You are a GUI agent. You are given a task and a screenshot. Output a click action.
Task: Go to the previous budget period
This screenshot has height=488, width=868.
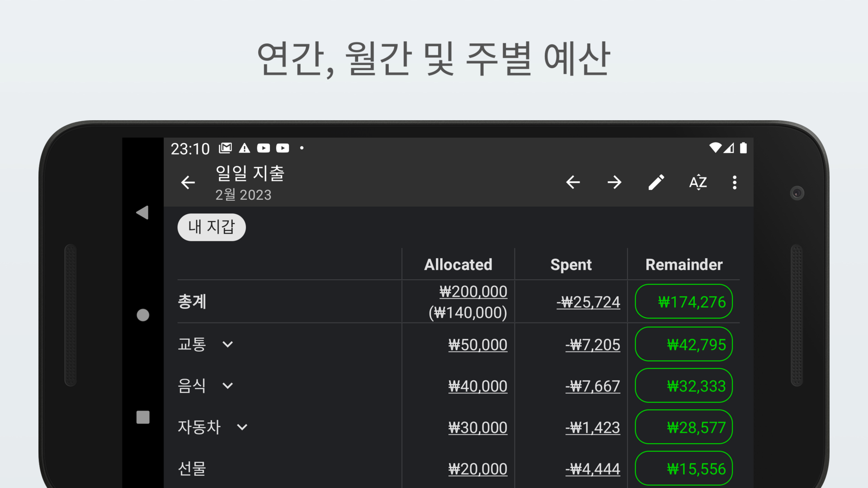pos(573,183)
